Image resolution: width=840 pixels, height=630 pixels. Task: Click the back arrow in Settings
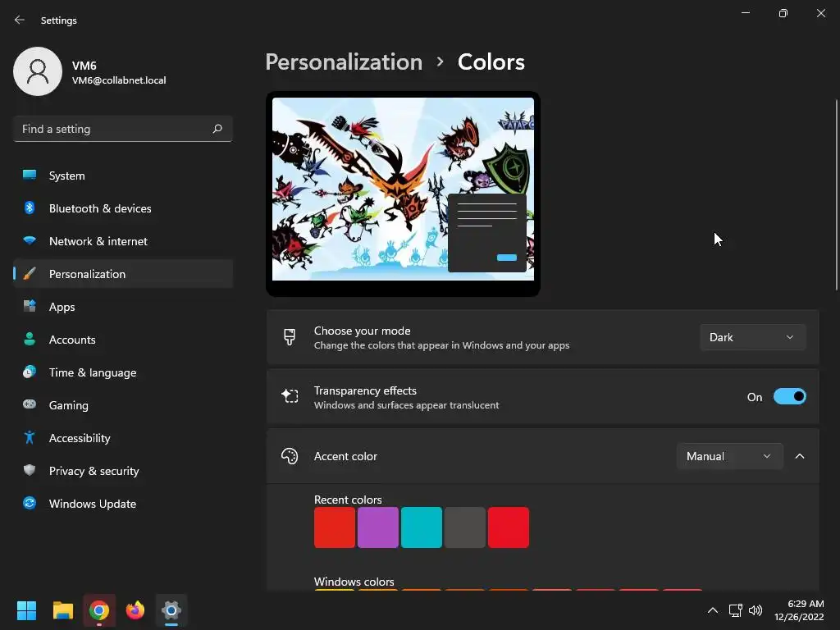coord(20,20)
